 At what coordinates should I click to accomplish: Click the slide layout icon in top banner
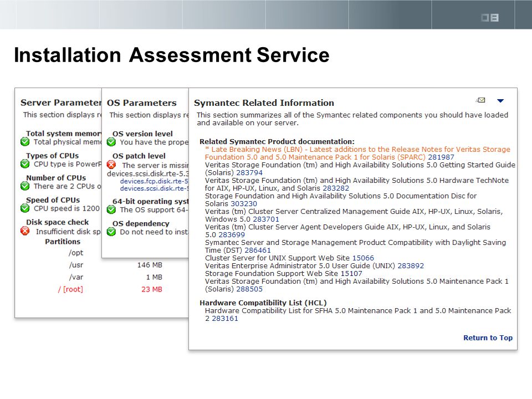(x=490, y=18)
